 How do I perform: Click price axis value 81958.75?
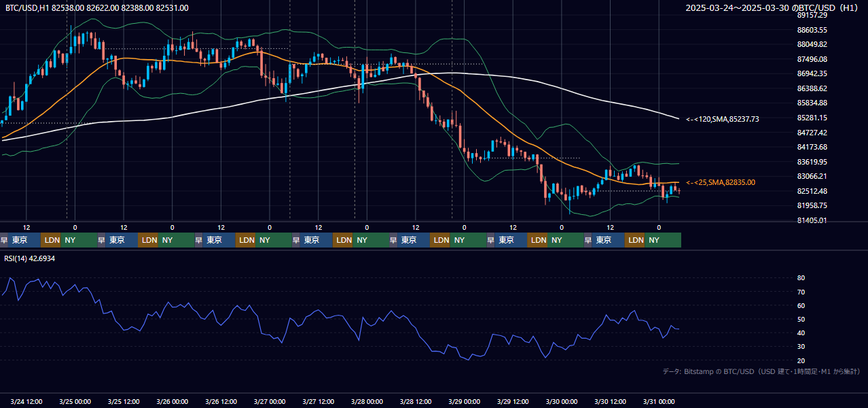[x=812, y=205]
